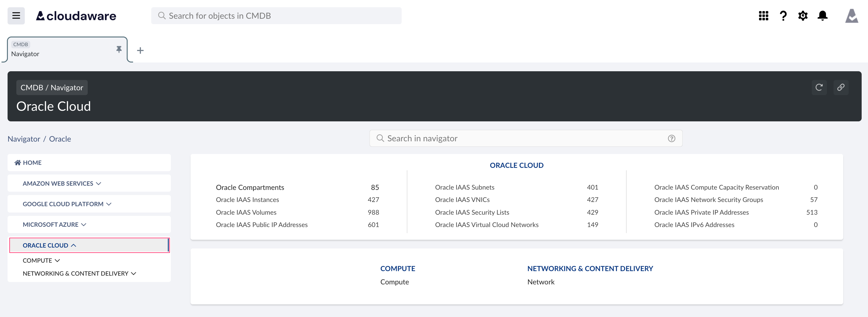Unpin the Navigator tab
The height and width of the screenshot is (317, 868).
click(x=119, y=49)
